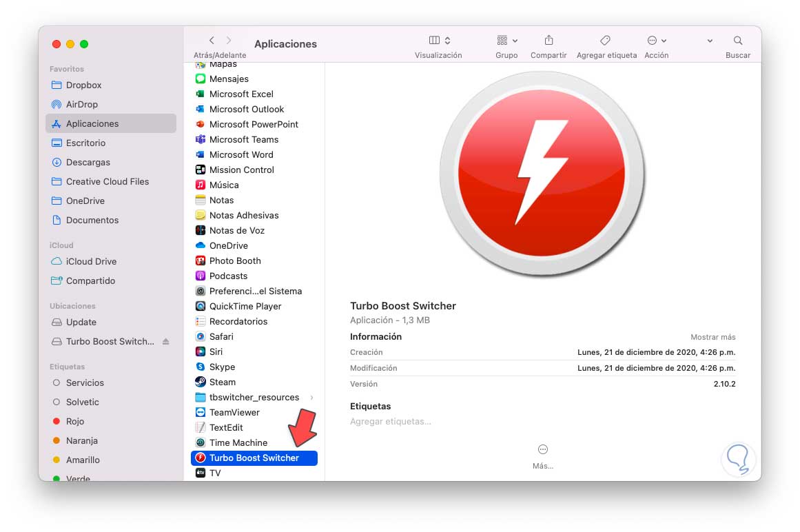Select the Solvetic tag
The image size is (800, 532).
tap(111, 402)
